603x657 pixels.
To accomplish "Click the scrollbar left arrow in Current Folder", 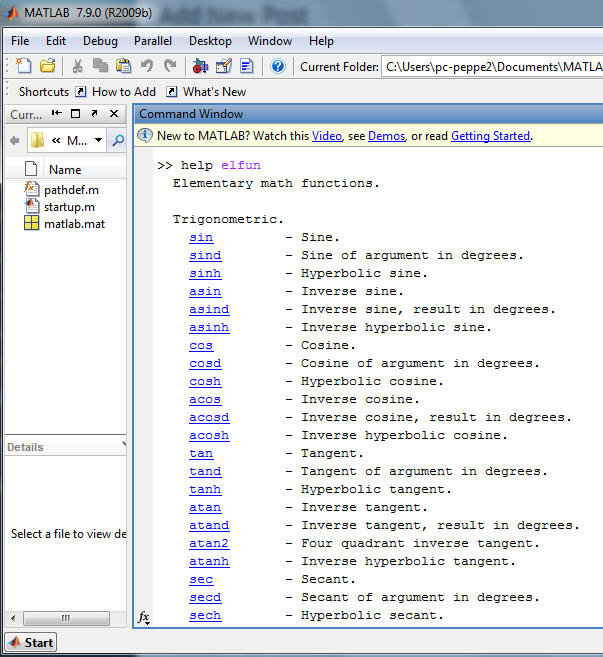I will (x=13, y=618).
